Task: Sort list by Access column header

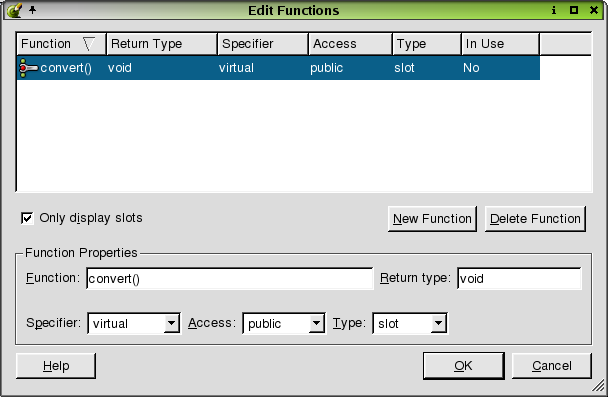Action: (350, 44)
